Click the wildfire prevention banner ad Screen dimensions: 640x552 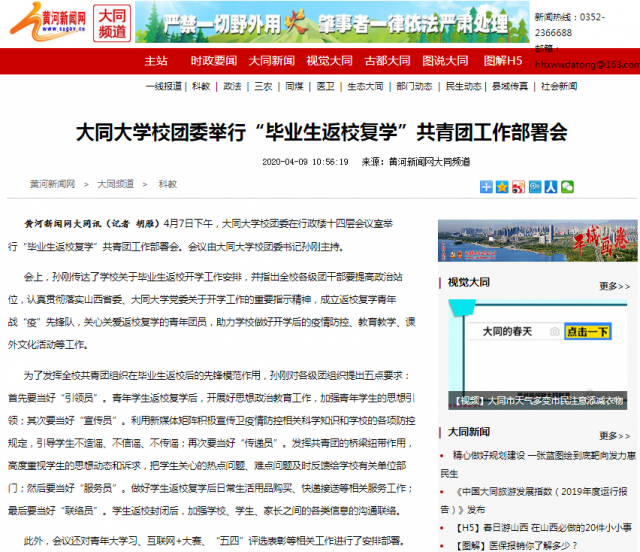tap(332, 22)
